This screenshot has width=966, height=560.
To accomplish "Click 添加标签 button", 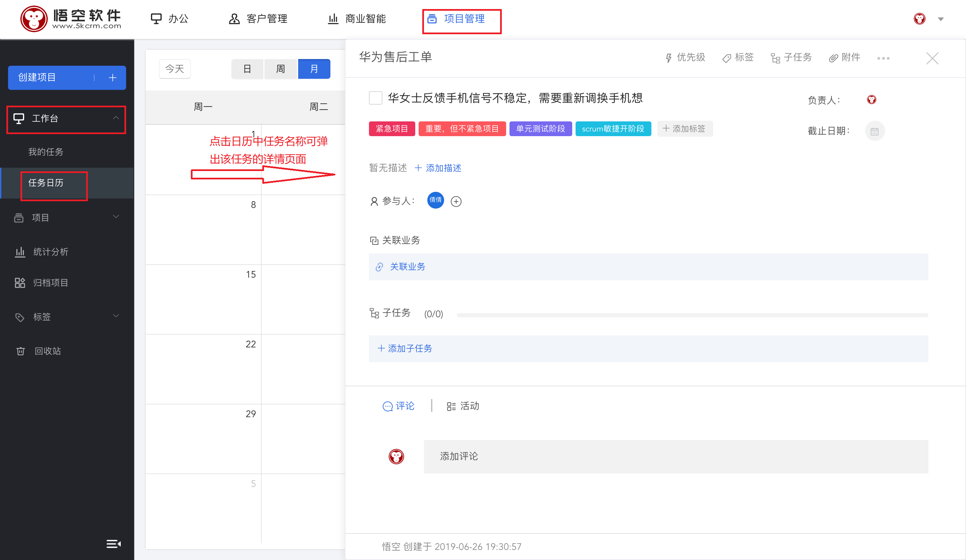I will [685, 129].
